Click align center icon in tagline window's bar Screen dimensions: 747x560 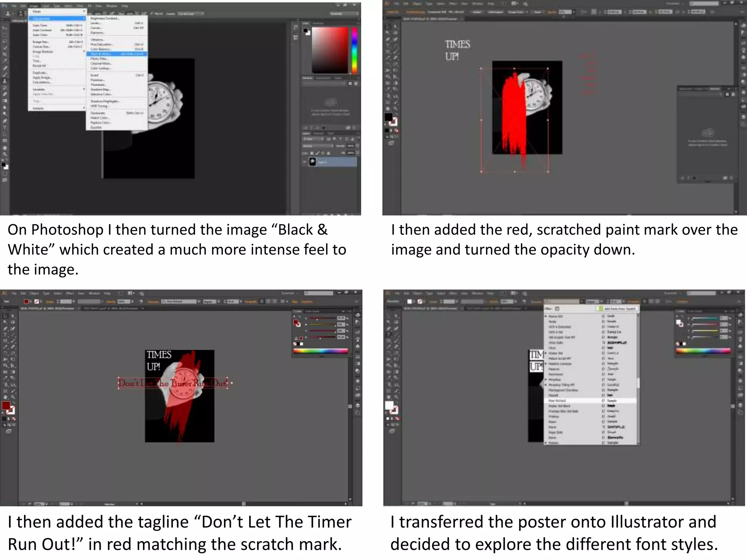coord(268,302)
